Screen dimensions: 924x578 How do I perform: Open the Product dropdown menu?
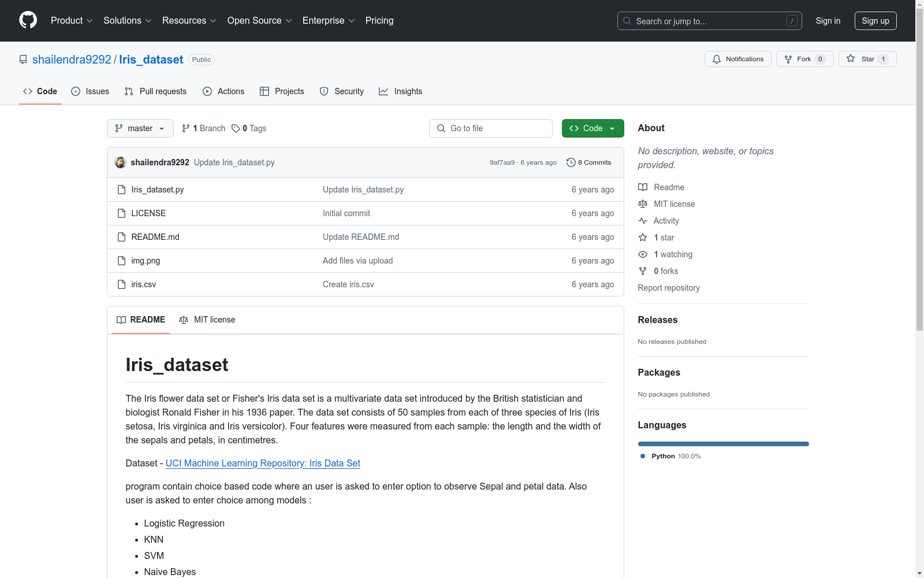[72, 21]
